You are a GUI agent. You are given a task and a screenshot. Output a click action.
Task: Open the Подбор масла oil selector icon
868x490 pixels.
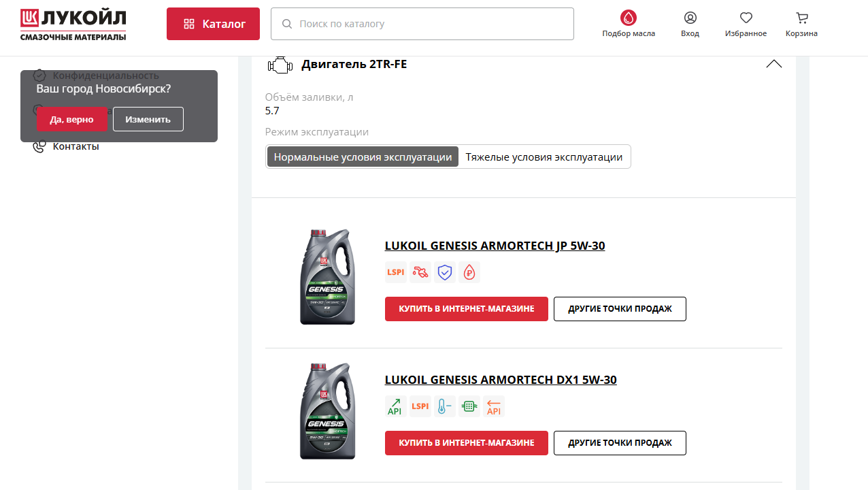click(628, 18)
